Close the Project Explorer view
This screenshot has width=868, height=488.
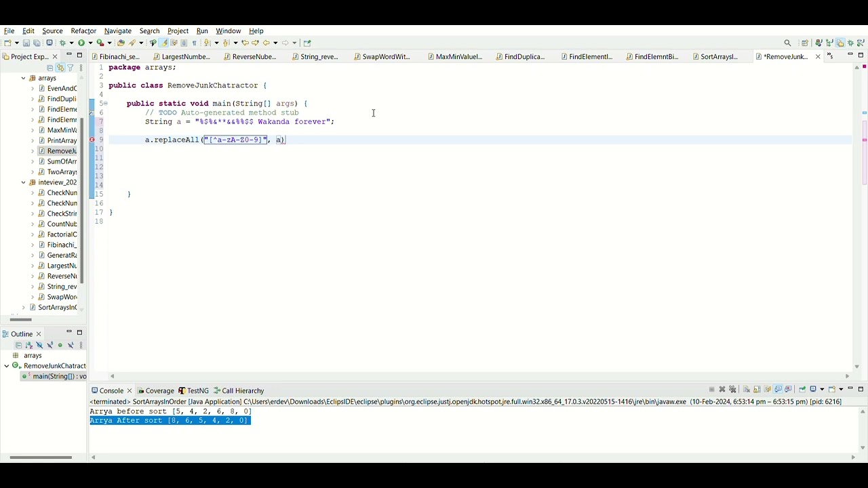[55, 56]
